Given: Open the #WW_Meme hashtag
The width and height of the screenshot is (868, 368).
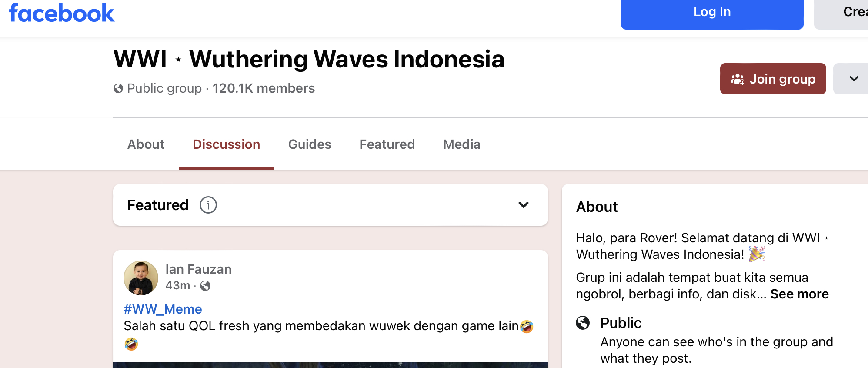Looking at the screenshot, I should coord(163,309).
